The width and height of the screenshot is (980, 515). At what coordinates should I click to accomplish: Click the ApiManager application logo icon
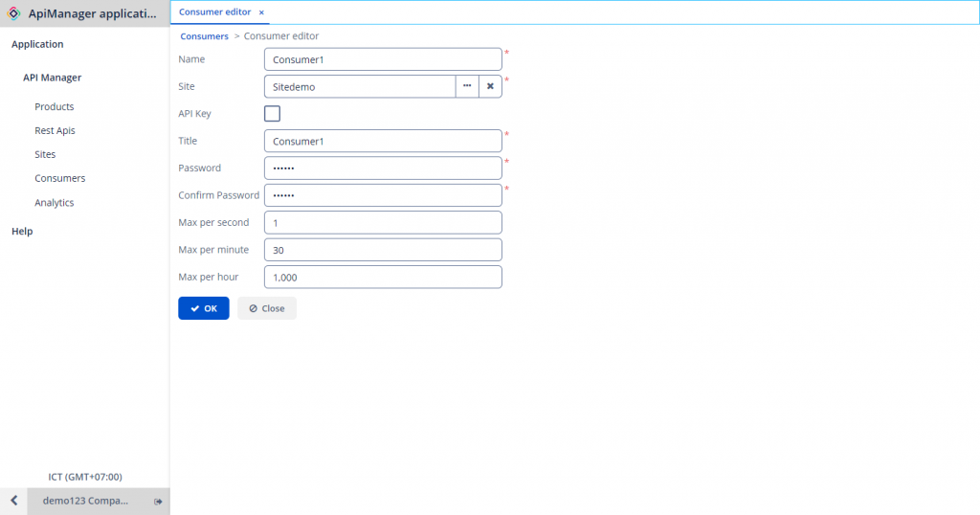click(14, 13)
